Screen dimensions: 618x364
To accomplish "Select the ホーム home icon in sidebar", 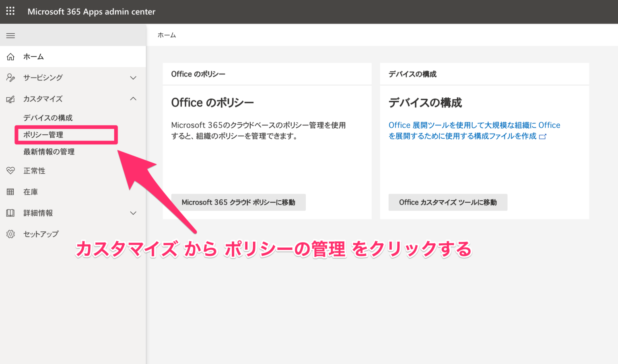I will 10,56.
